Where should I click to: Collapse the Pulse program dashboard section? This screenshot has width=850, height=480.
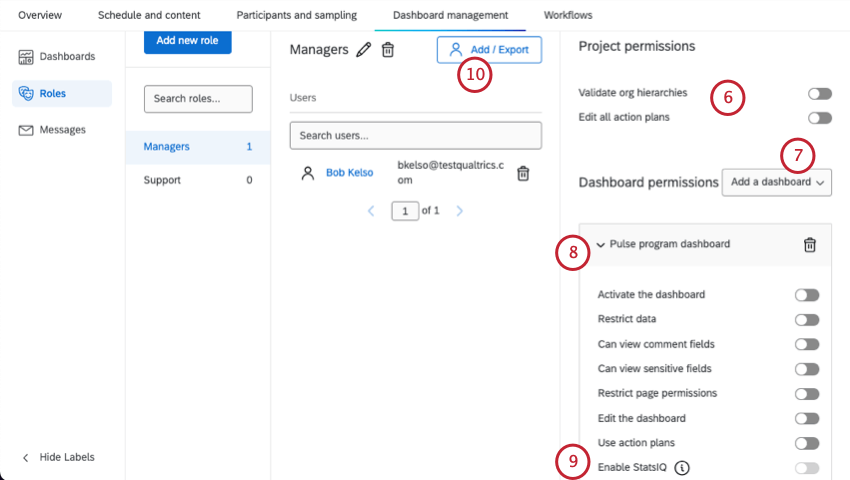click(x=601, y=245)
